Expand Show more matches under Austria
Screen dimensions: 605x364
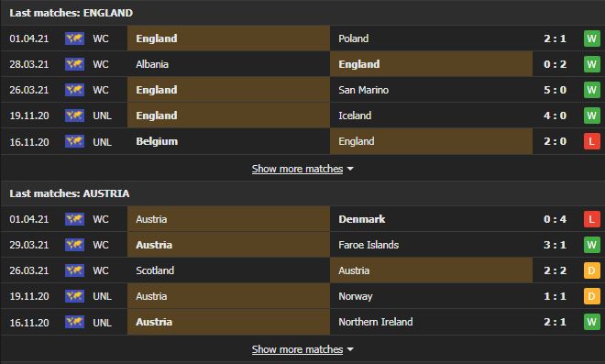click(x=297, y=349)
